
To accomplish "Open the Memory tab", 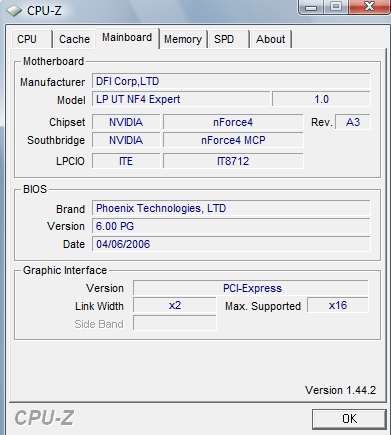I will point(183,39).
